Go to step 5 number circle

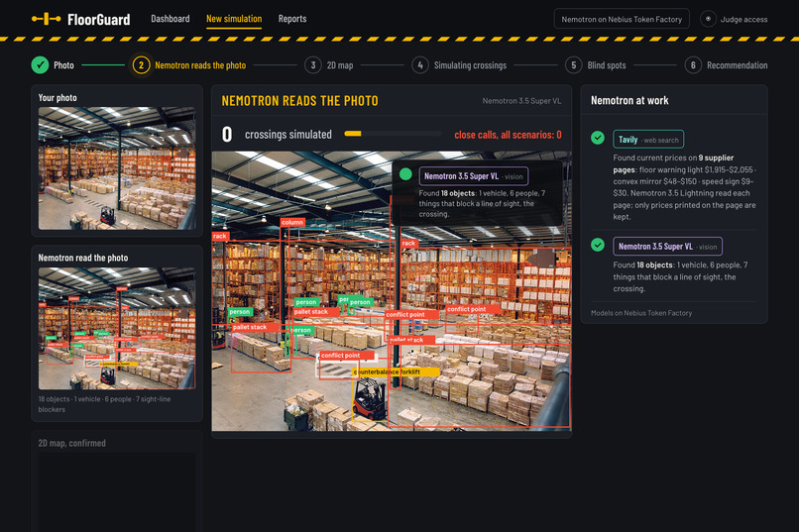point(573,65)
